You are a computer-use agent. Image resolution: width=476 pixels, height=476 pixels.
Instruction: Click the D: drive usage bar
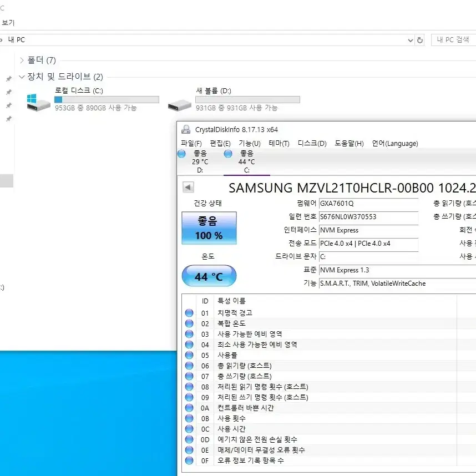pyautogui.click(x=248, y=99)
